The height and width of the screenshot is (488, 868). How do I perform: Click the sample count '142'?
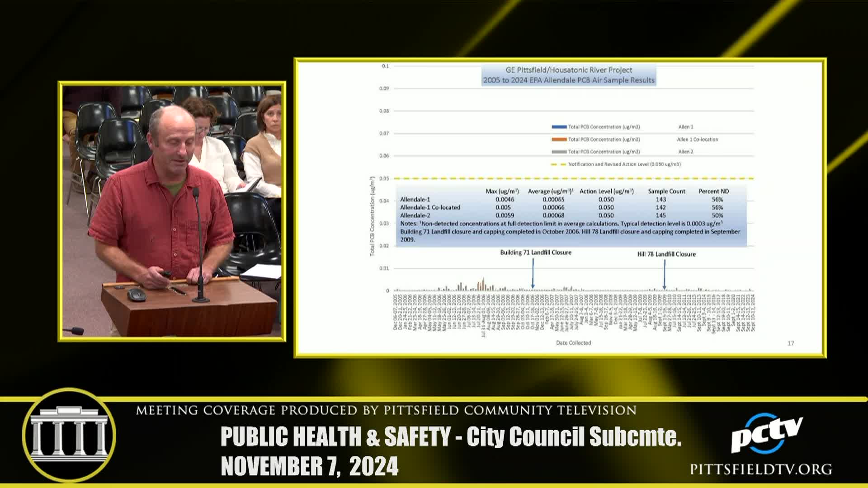pos(661,207)
